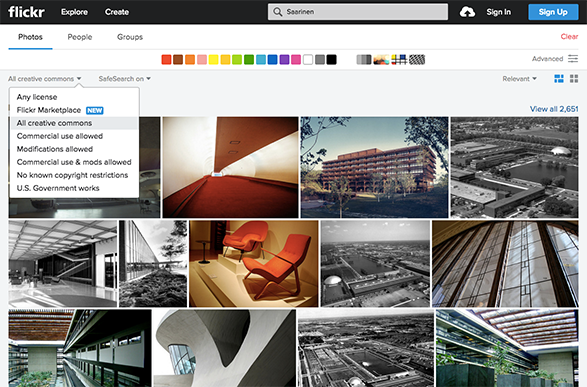
Task: Select the pattern style filter icon
Action: [417, 59]
